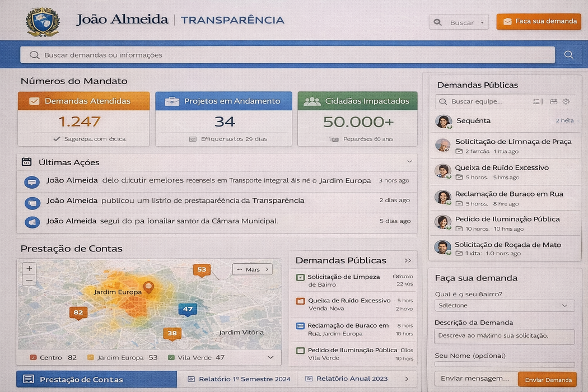Click the municipal coat of arms logo
This screenshot has width=588, height=392.
point(43,21)
